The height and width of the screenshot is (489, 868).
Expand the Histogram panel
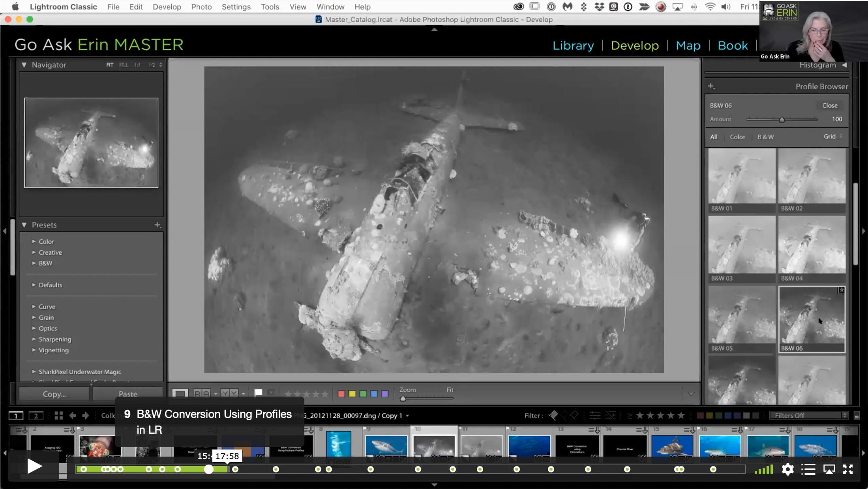[x=844, y=65]
